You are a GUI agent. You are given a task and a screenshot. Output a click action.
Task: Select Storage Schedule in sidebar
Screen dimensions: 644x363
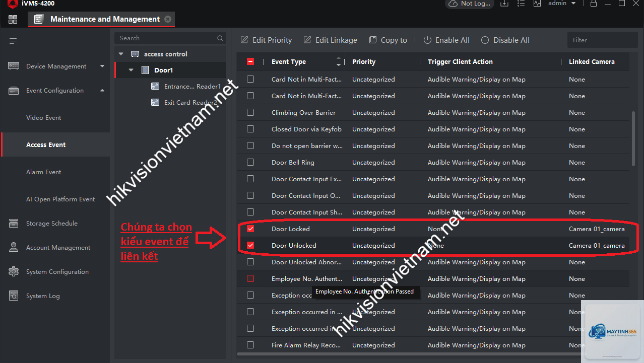(x=52, y=224)
